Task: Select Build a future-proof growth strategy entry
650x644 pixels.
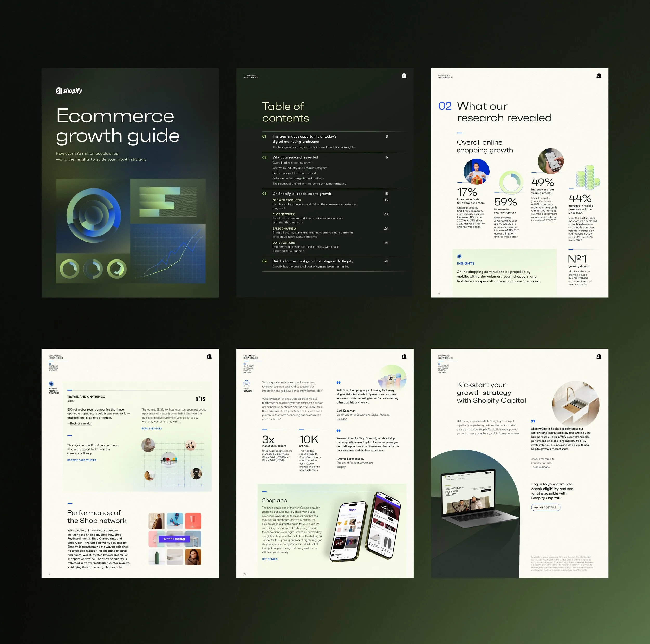Action: (313, 261)
